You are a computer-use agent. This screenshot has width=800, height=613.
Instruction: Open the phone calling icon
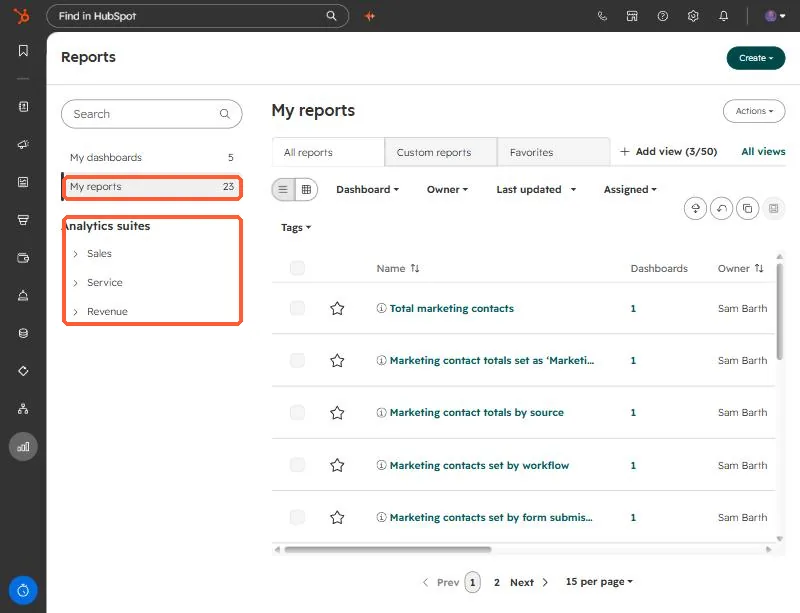tap(602, 16)
